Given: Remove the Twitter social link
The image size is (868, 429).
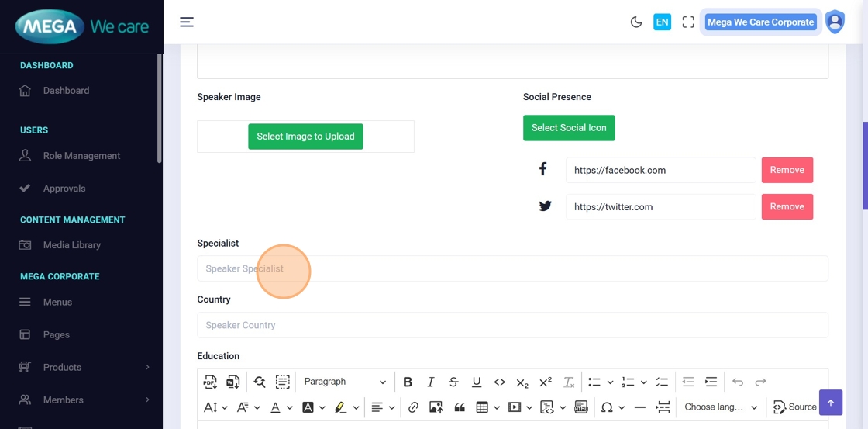Looking at the screenshot, I should point(787,207).
